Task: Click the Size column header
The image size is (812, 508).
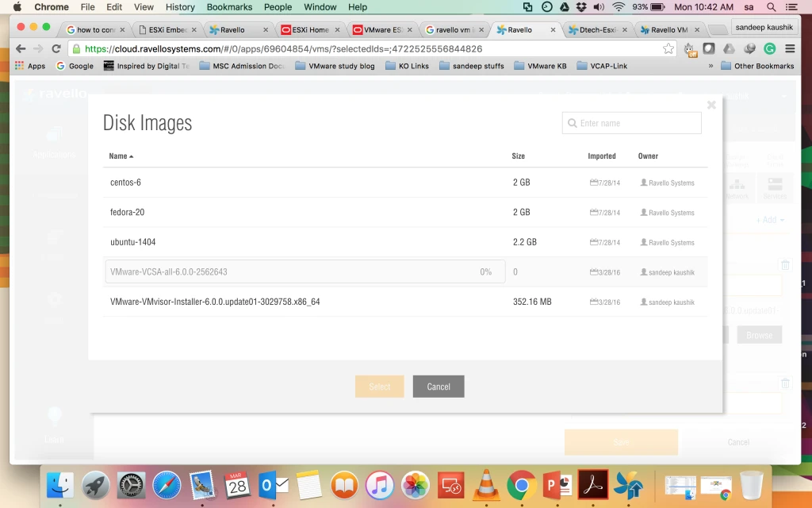Action: coord(519,156)
